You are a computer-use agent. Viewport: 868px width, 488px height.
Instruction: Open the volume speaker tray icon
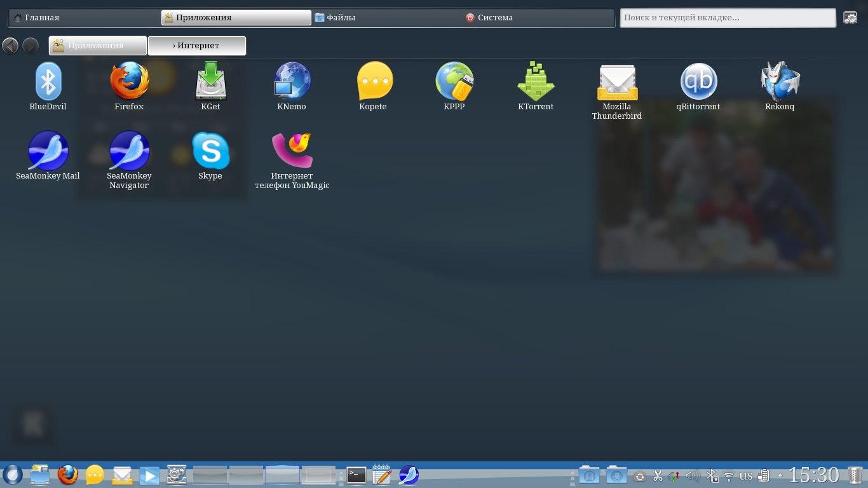pyautogui.click(x=693, y=475)
